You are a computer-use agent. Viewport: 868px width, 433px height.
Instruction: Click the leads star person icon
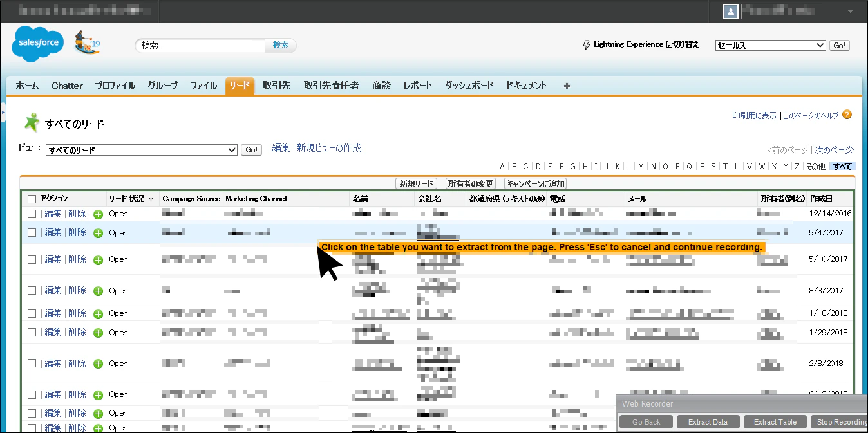coord(31,122)
